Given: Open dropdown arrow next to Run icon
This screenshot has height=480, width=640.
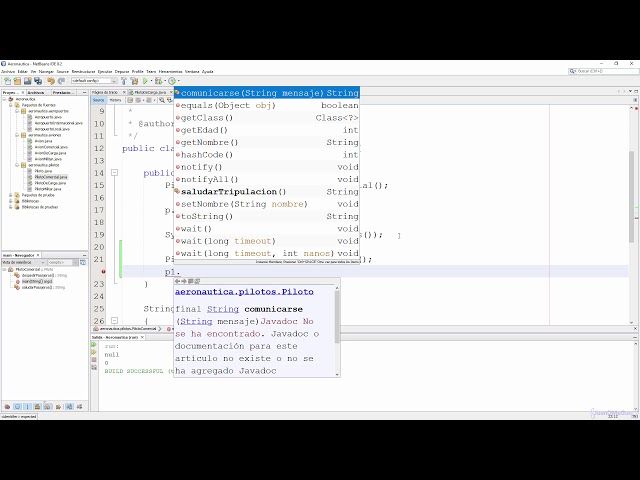Looking at the screenshot, I should [151, 81].
